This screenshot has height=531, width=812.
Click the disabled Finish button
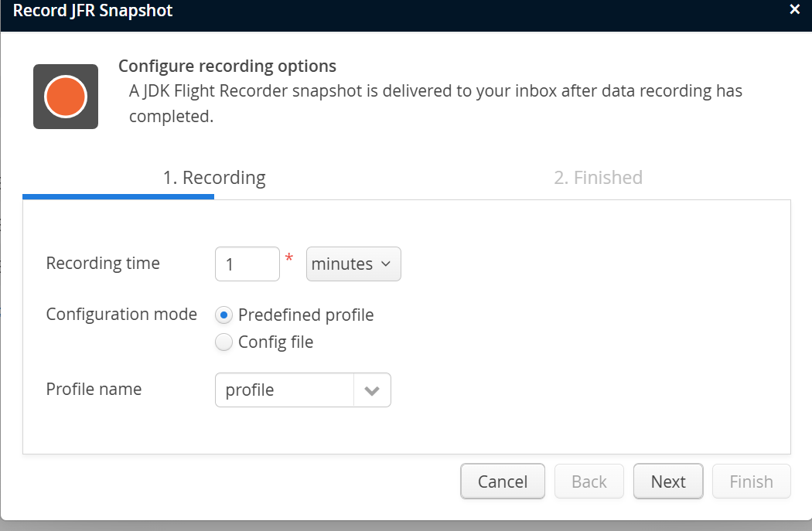tap(751, 482)
